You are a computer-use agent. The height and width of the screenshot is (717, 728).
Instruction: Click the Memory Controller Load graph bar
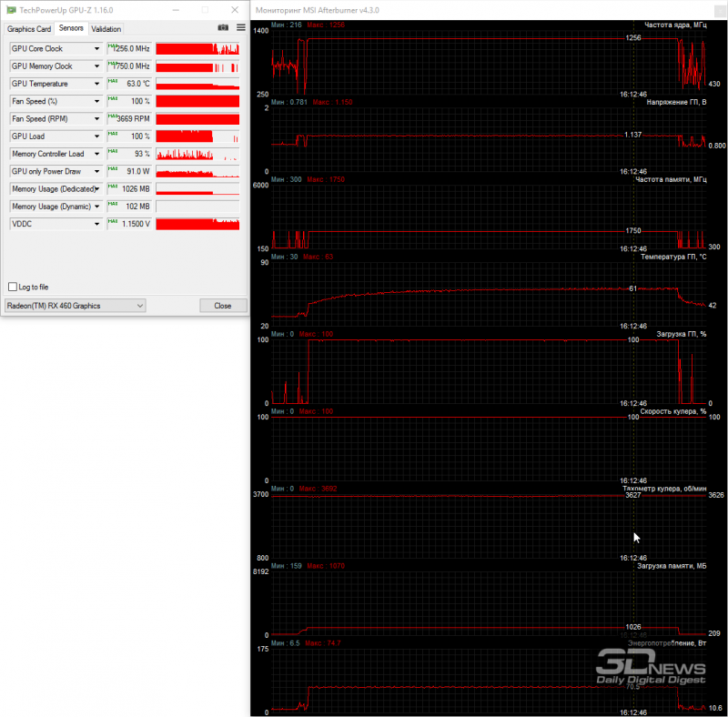197,154
